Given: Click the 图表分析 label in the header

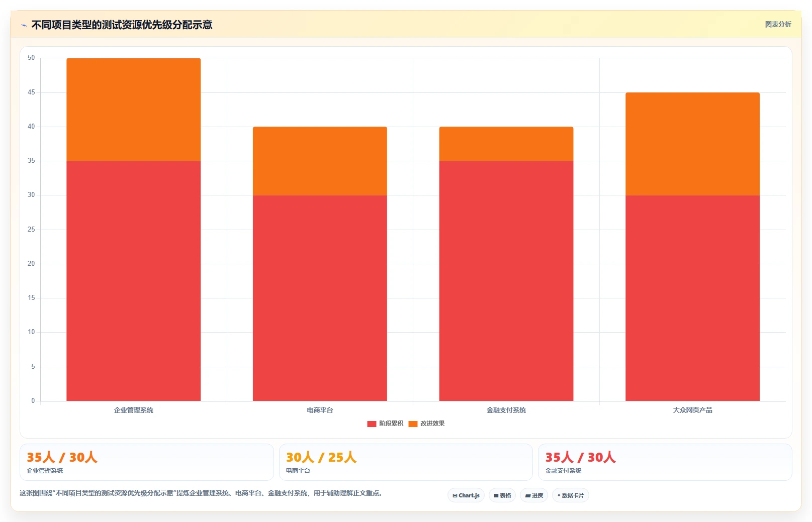Looking at the screenshot, I should [778, 24].
